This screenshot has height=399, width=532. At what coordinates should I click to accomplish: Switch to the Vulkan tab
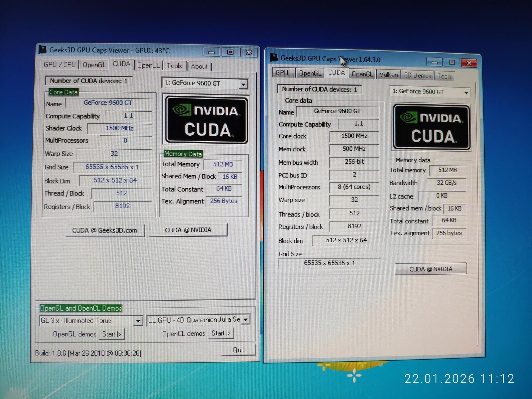389,75
